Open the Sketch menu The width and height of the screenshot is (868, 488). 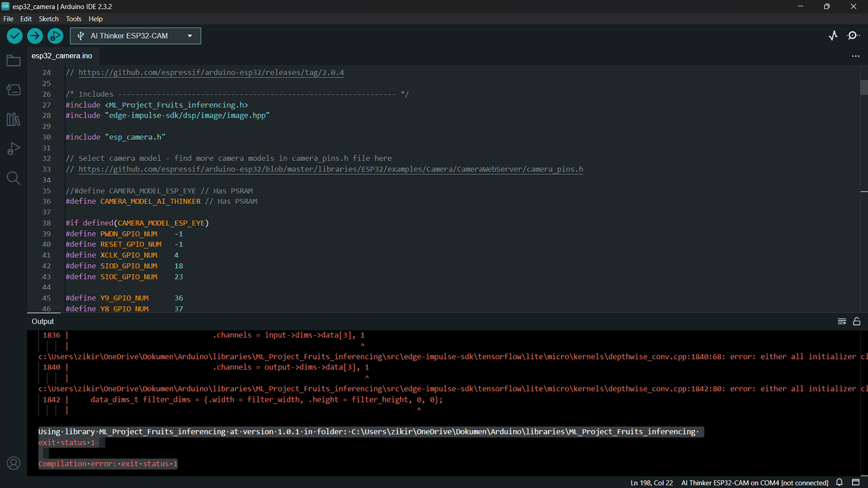[x=48, y=19]
